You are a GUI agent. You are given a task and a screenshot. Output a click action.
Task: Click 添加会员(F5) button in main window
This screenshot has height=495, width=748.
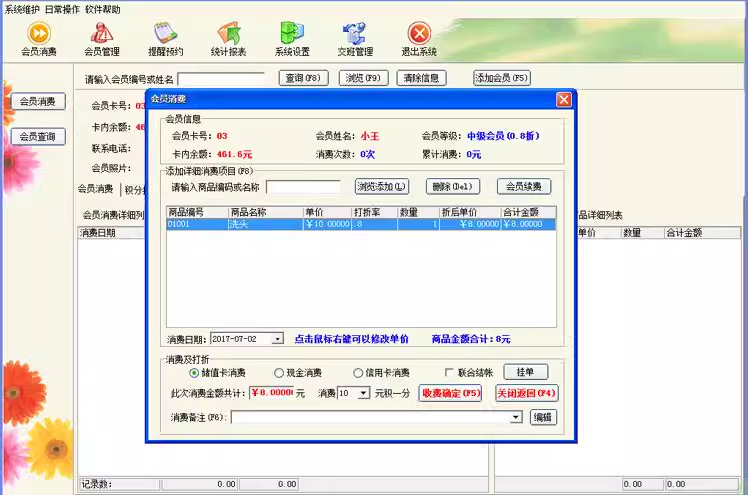coord(502,78)
